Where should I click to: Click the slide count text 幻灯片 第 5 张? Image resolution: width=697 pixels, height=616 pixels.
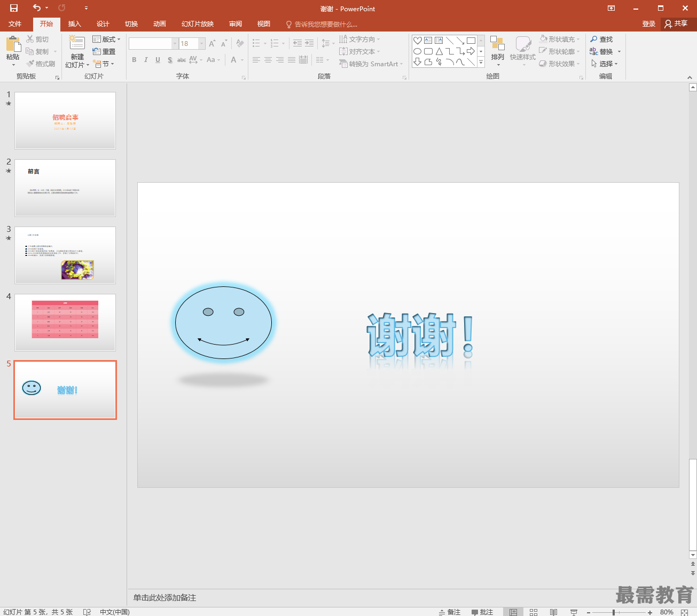point(38,612)
